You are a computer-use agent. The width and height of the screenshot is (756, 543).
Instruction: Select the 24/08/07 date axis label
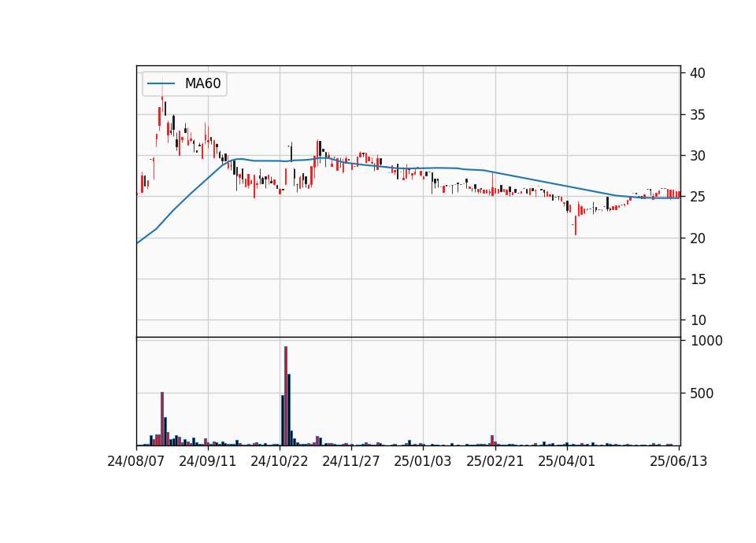point(136,461)
